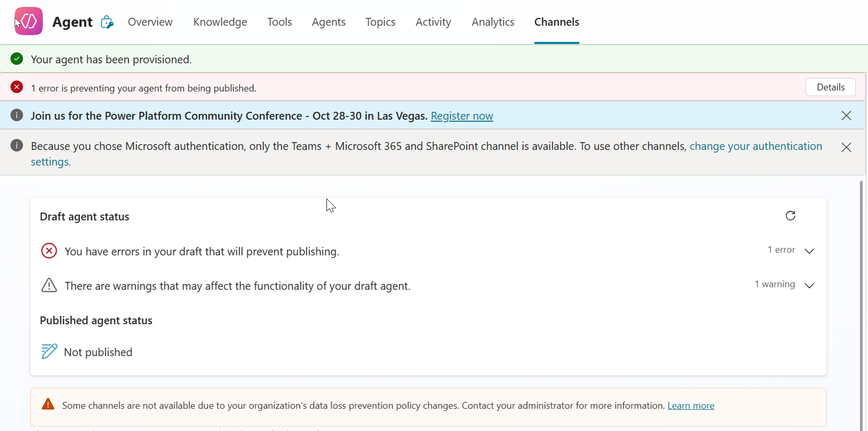The width and height of the screenshot is (868, 431).
Task: Click the refresh icon in Draft agent status
Action: pos(790,216)
